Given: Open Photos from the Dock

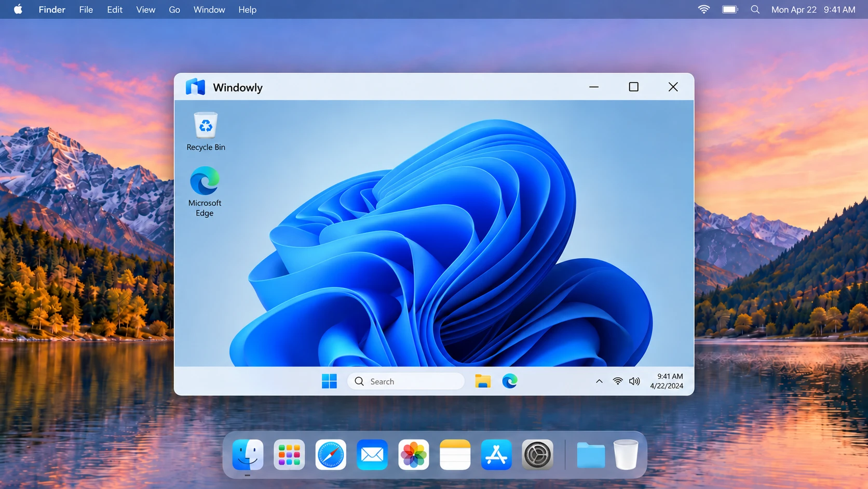Looking at the screenshot, I should [414, 455].
